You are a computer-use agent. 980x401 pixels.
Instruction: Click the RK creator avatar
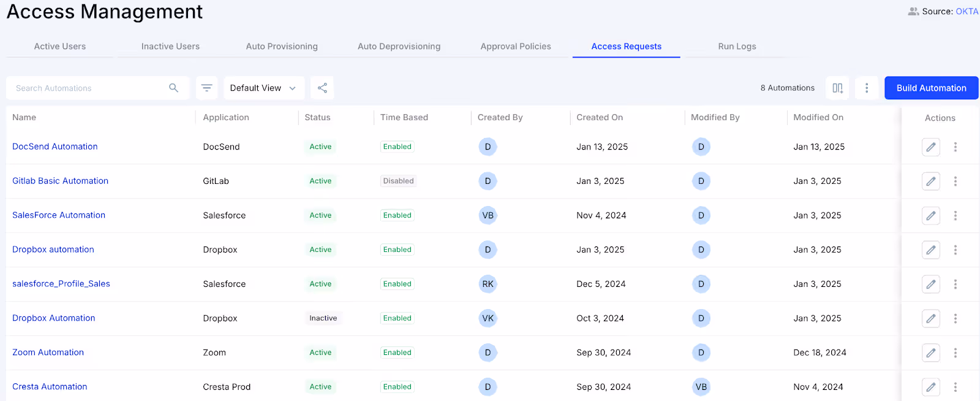tap(488, 284)
